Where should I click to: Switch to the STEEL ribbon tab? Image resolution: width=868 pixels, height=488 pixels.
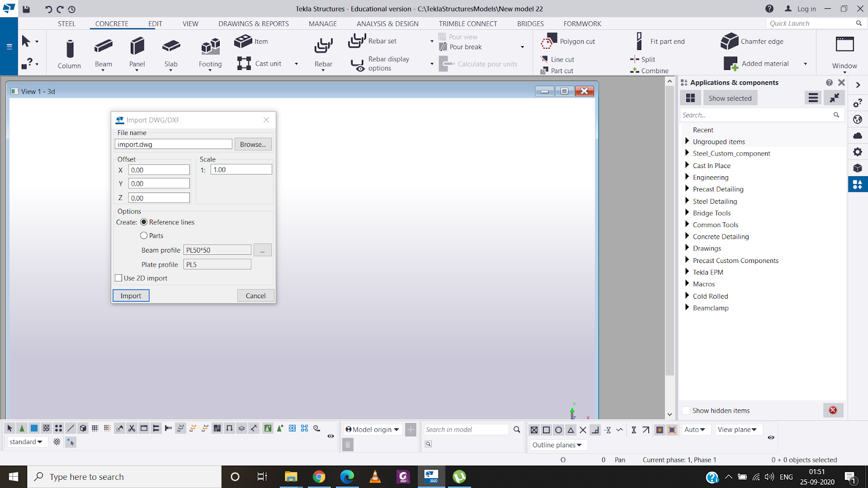tap(67, 24)
